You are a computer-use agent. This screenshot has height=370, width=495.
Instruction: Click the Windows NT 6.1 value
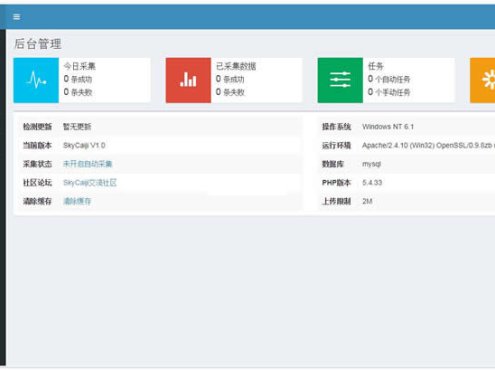(388, 127)
